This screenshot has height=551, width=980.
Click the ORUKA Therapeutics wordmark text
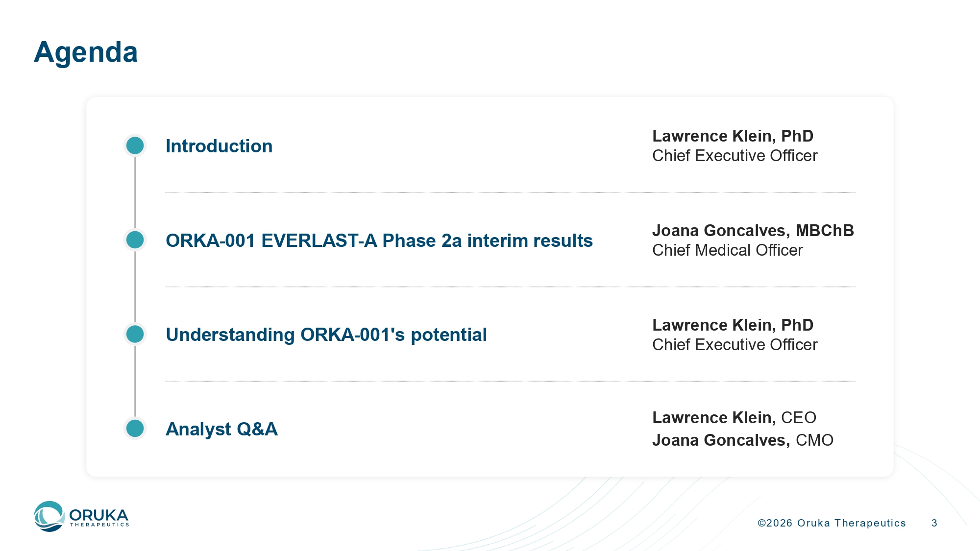point(99,517)
